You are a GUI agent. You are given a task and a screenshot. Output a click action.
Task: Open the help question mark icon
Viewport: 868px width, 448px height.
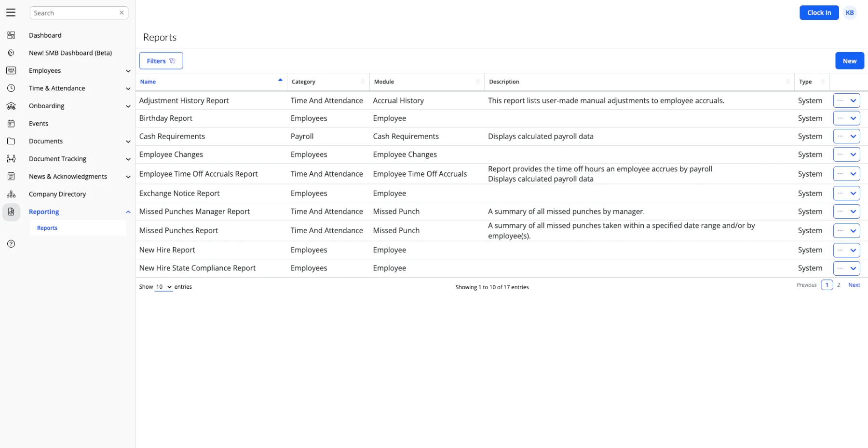coord(11,244)
